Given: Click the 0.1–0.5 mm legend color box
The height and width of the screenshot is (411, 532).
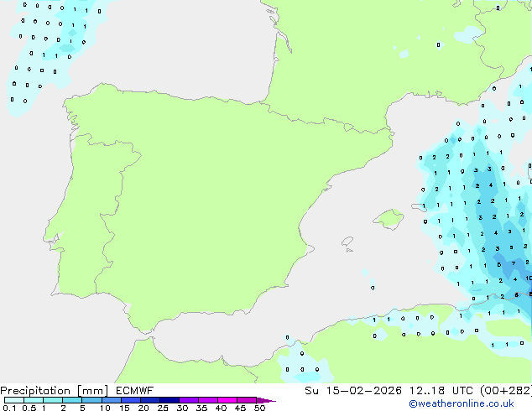Looking at the screenshot, I should tap(14, 400).
